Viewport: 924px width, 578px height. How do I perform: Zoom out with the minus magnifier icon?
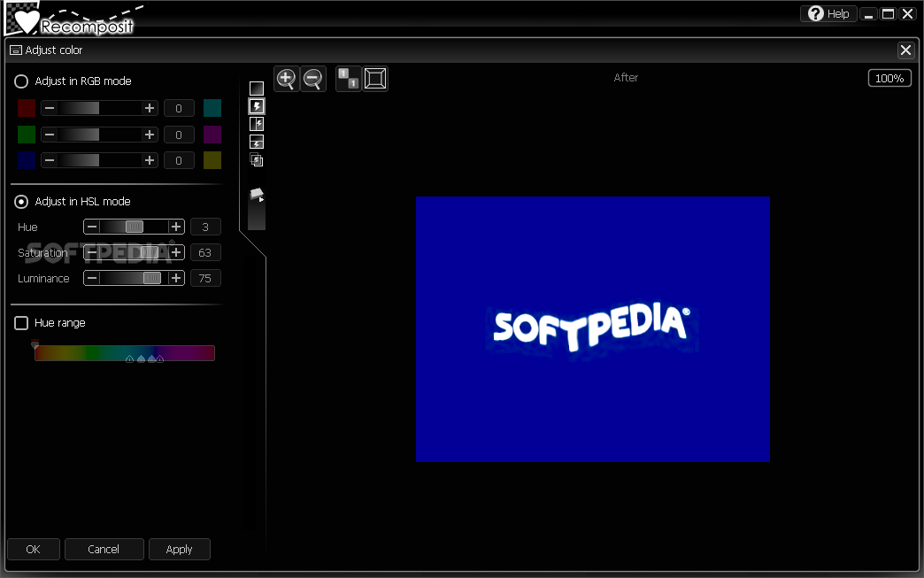[x=313, y=79]
